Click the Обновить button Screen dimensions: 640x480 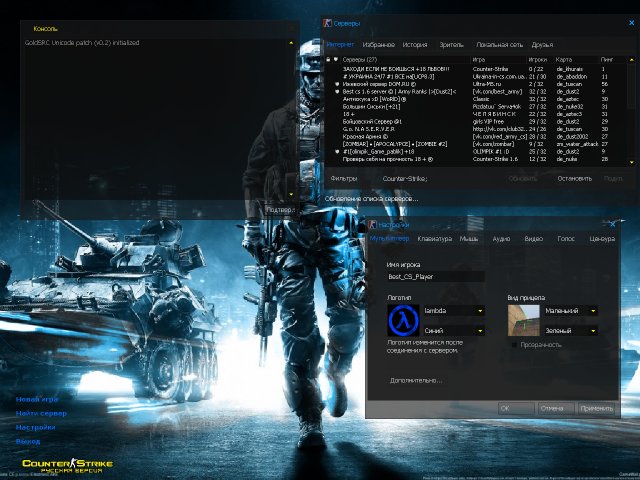(x=523, y=178)
